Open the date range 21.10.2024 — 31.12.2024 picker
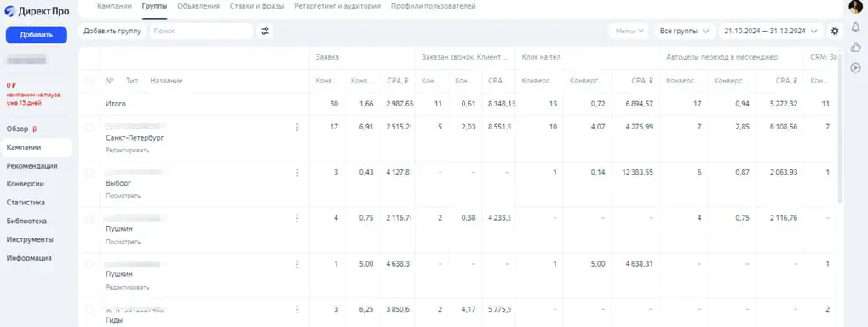Screen dimensions: 868x327 [771, 31]
